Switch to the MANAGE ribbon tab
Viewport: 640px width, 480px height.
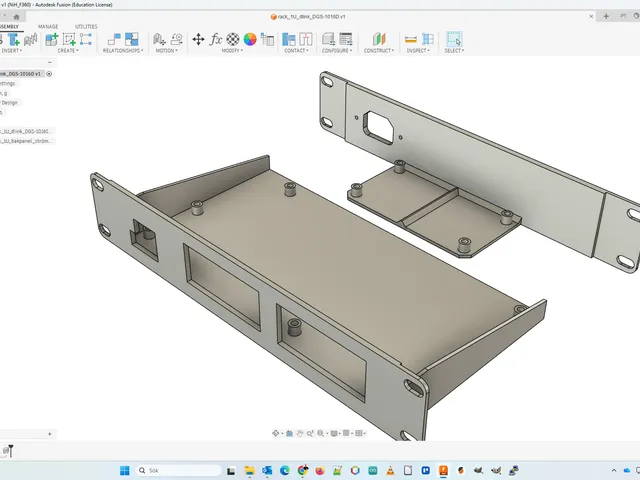tap(48, 27)
